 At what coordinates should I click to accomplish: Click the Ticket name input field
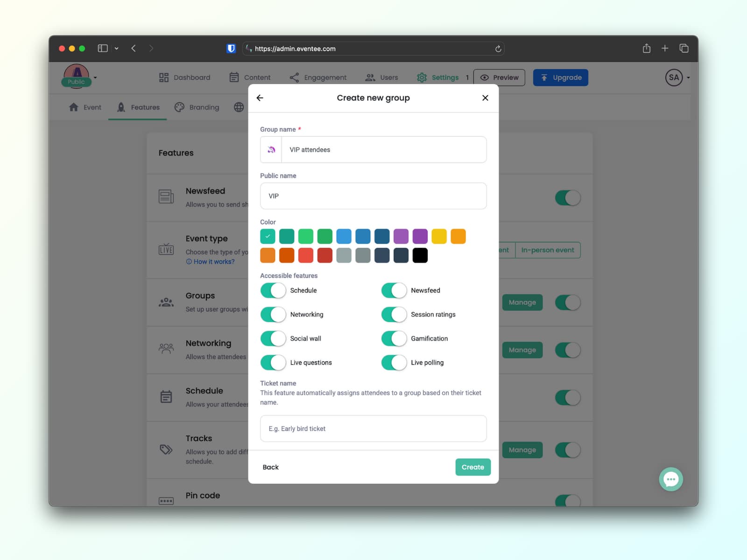pyautogui.click(x=373, y=428)
